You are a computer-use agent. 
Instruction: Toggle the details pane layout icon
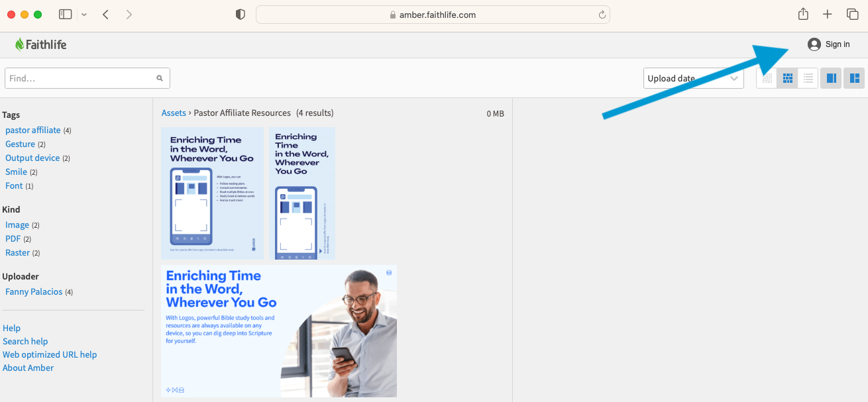click(x=854, y=78)
